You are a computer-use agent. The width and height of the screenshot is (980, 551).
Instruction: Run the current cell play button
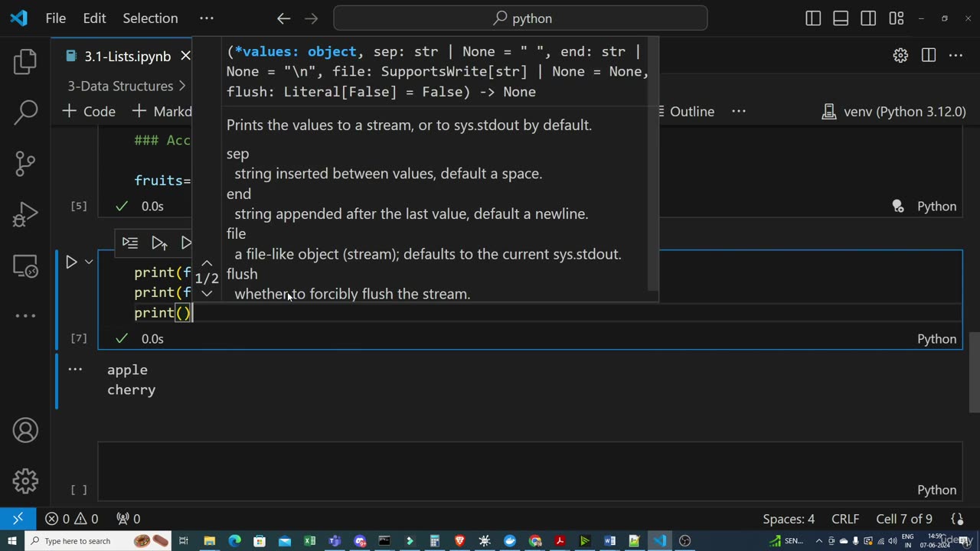[x=70, y=262]
